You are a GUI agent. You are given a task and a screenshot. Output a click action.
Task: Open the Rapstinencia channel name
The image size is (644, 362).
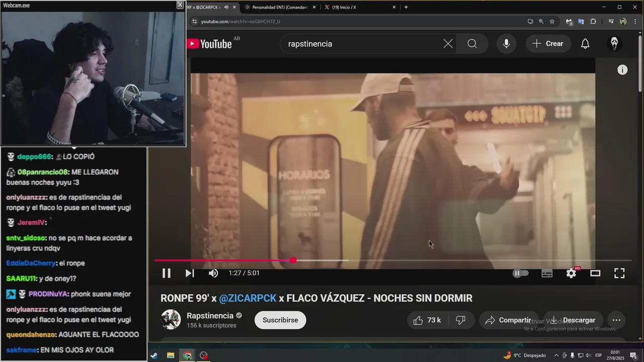coord(210,316)
